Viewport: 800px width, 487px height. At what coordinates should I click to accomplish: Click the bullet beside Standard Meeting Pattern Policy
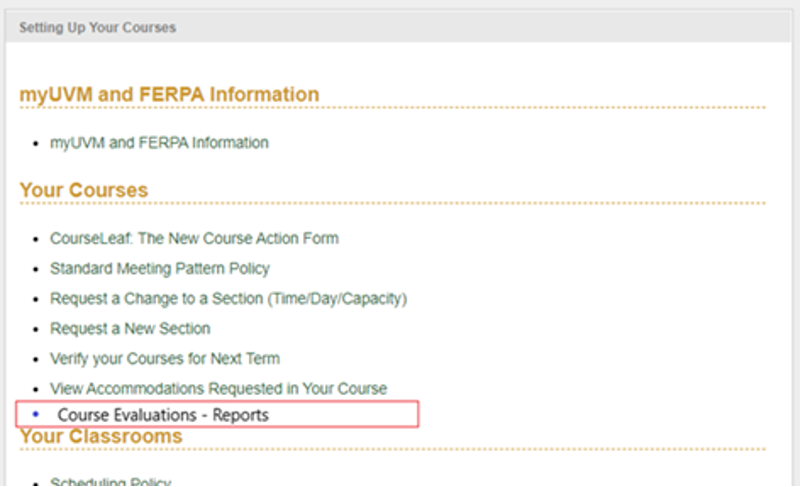pos(36,270)
